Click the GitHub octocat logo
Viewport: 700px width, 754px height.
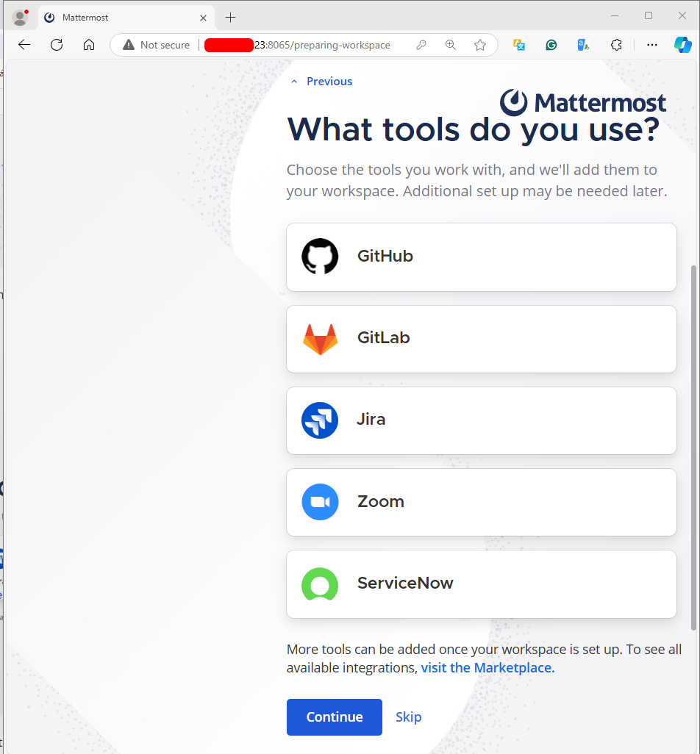click(x=320, y=256)
